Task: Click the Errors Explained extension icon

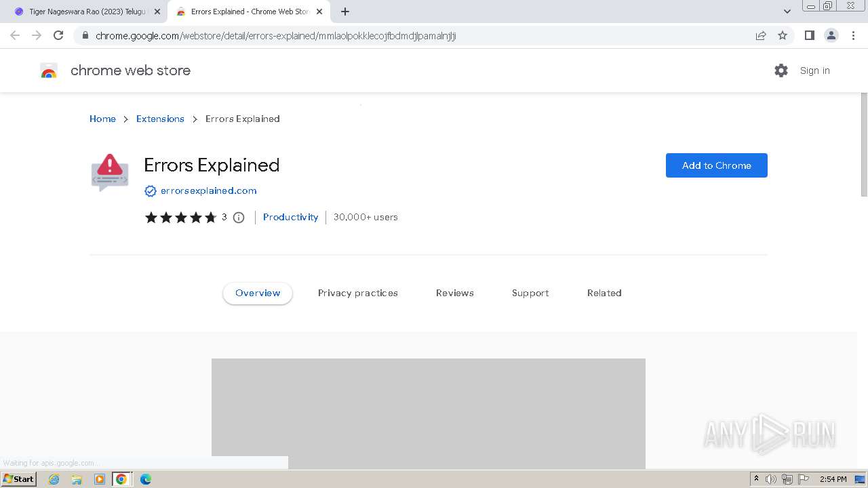Action: [x=110, y=172]
